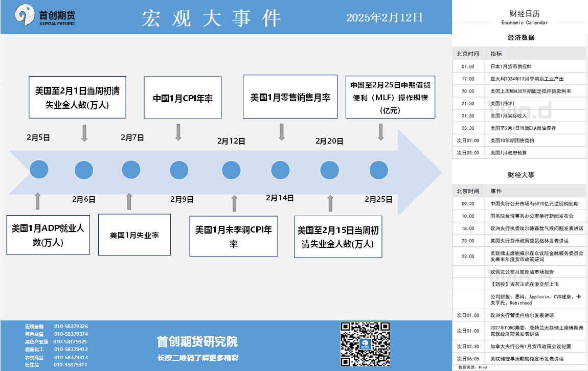Select the timeline circle under 2月7日
The image size is (588, 371).
coord(131,169)
